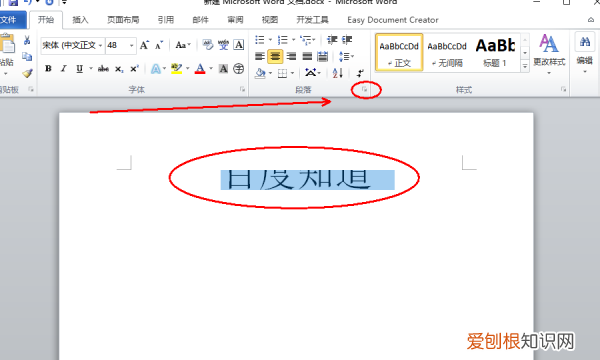Apply borders to the paragraph
The width and height of the screenshot is (600, 360).
[x=282, y=73]
